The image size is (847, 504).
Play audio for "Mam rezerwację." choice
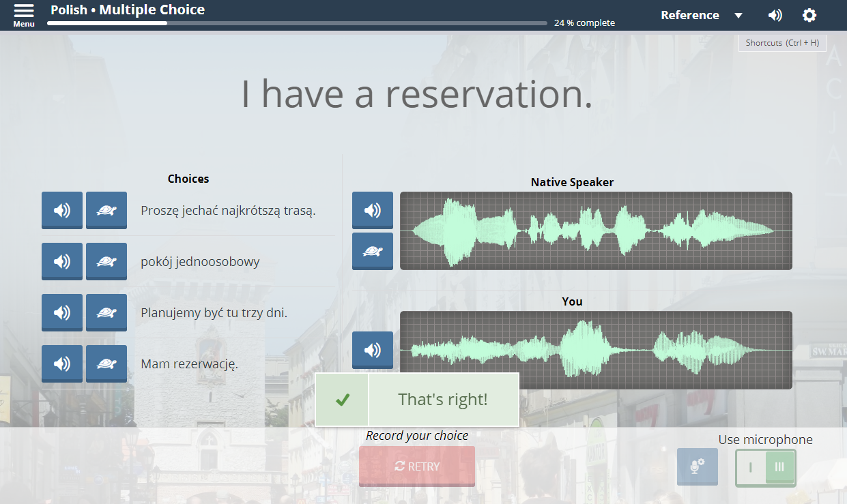61,364
